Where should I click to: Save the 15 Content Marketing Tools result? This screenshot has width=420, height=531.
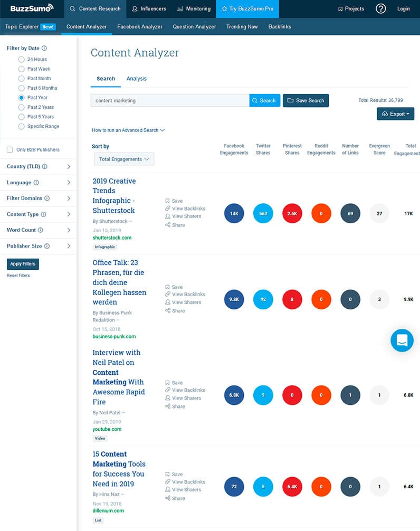pyautogui.click(x=174, y=474)
